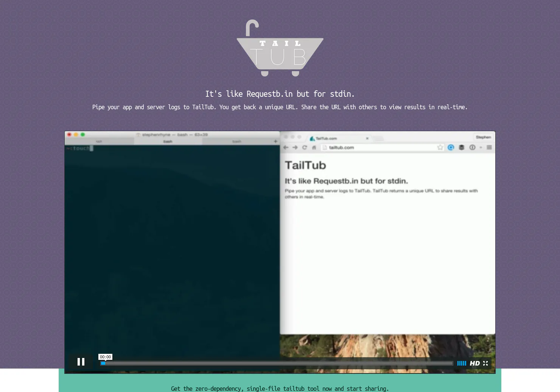
Task: Click the Stephen profile button in the video
Action: (x=483, y=137)
